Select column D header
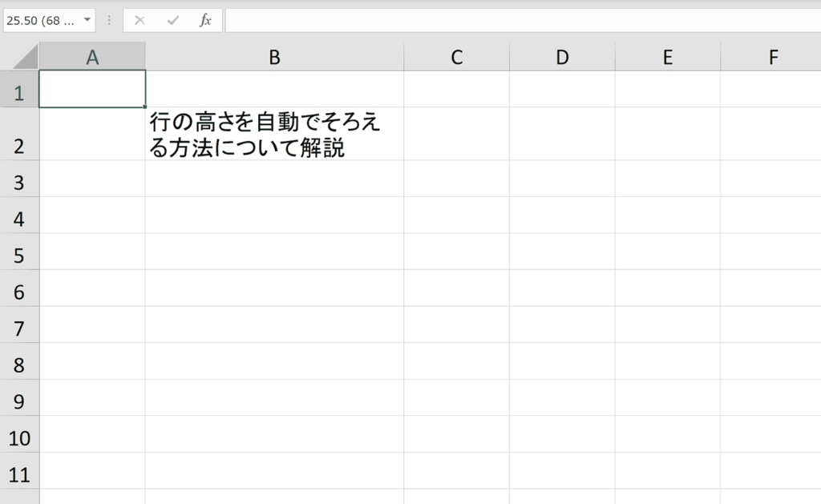821x504 pixels. pyautogui.click(x=562, y=57)
